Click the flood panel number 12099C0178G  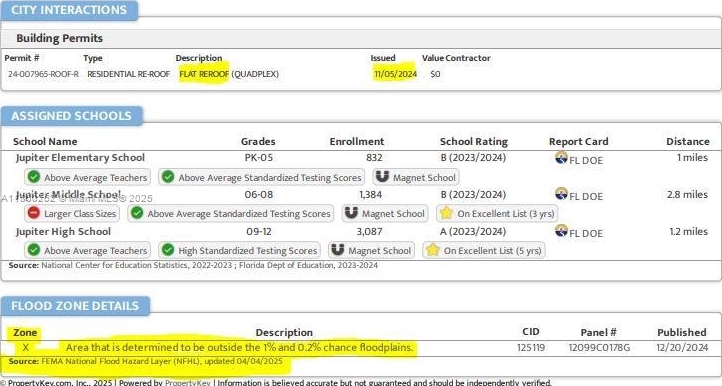click(x=599, y=347)
